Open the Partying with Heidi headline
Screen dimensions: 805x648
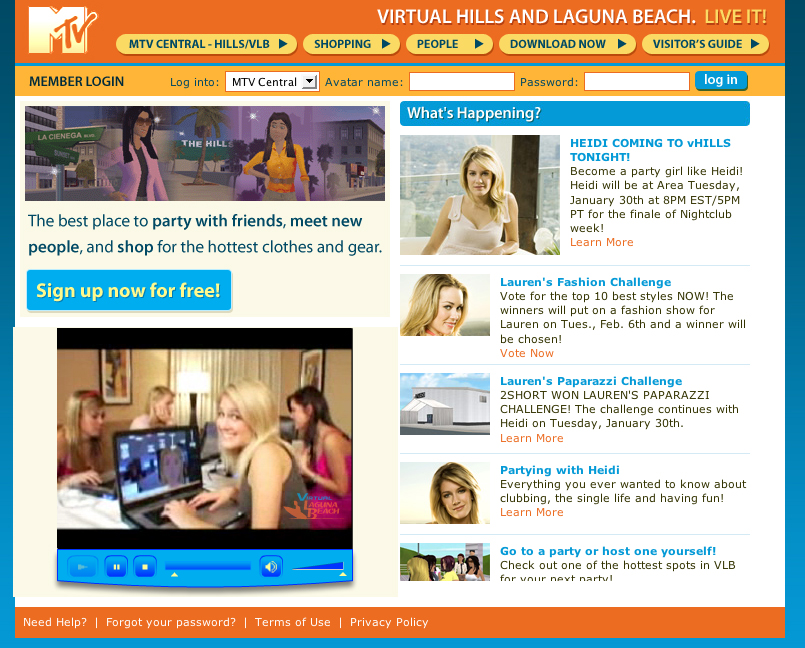coord(560,470)
